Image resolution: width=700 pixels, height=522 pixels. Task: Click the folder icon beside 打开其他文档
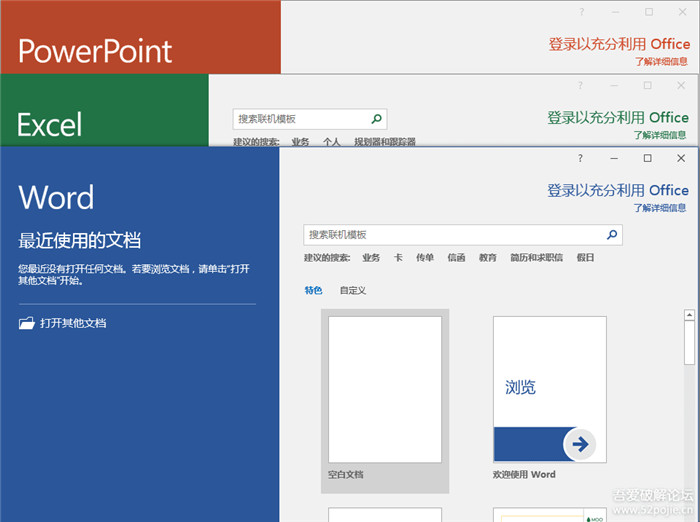pos(27,323)
